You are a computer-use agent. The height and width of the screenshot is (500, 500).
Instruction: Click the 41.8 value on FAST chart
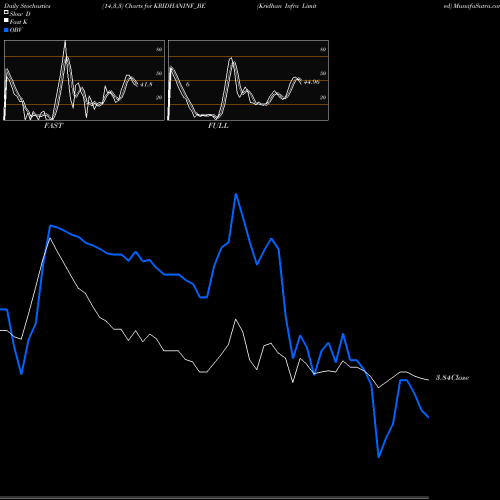tap(146, 85)
